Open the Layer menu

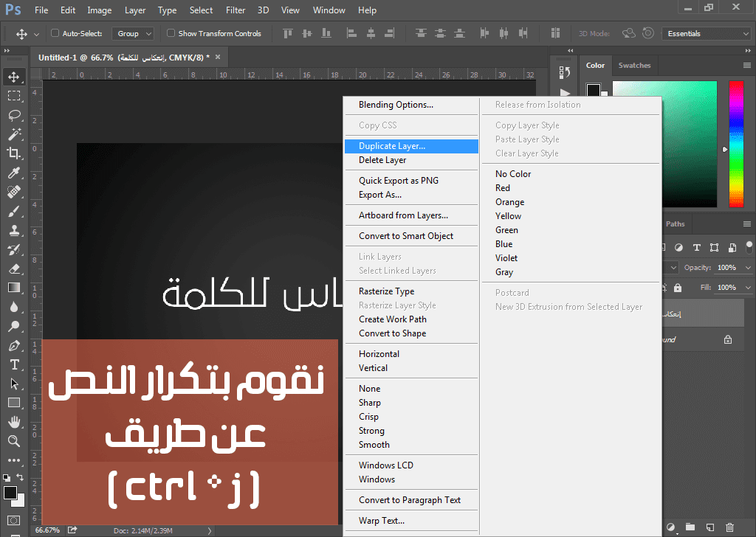click(134, 10)
